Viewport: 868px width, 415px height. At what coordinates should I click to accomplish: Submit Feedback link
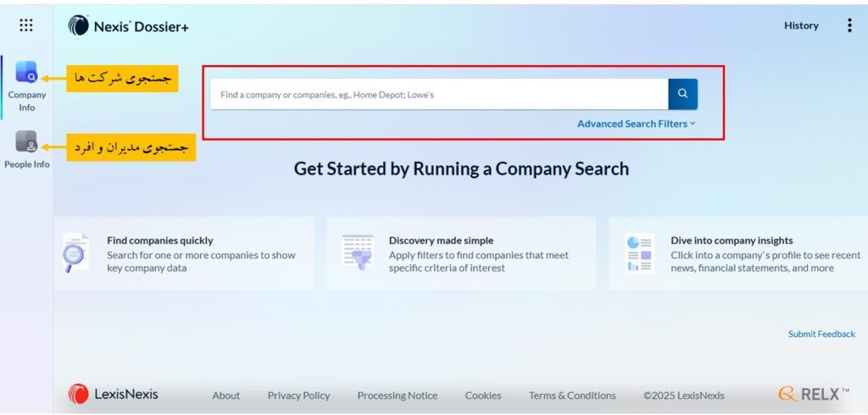(x=821, y=334)
